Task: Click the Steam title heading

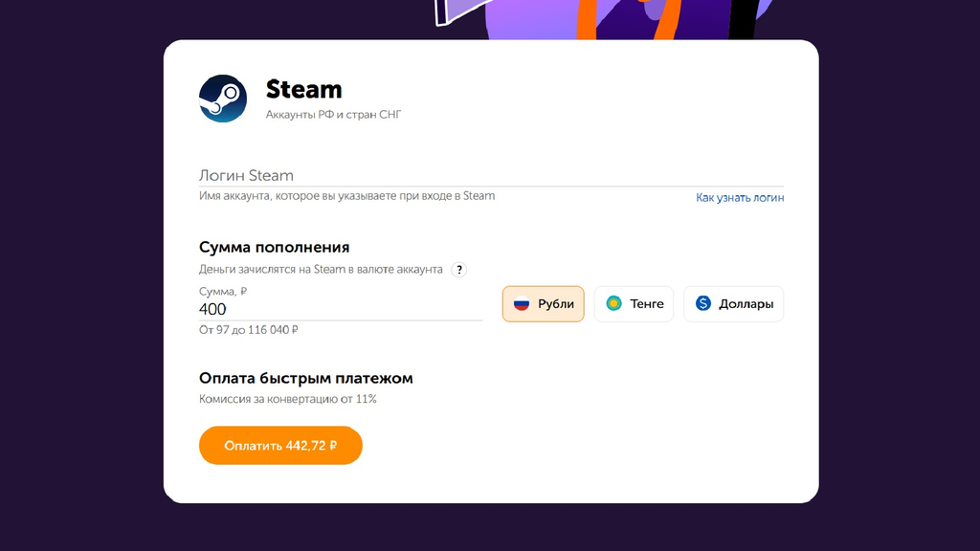Action: tap(303, 90)
